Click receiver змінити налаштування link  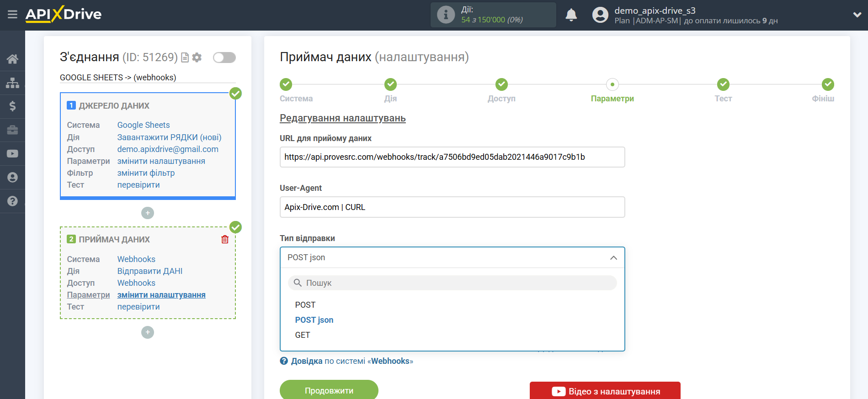tap(161, 295)
